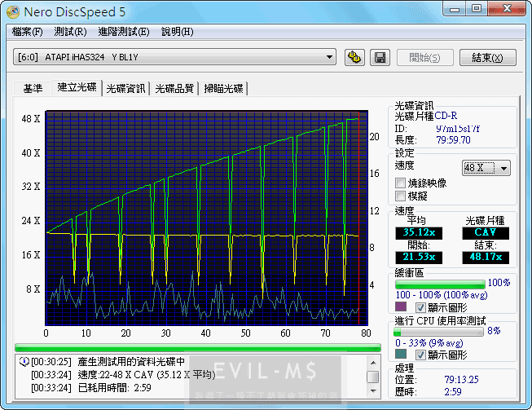Click the log scrollbar down arrow
Screen dimensions: 532x410
pyautogui.click(x=373, y=391)
